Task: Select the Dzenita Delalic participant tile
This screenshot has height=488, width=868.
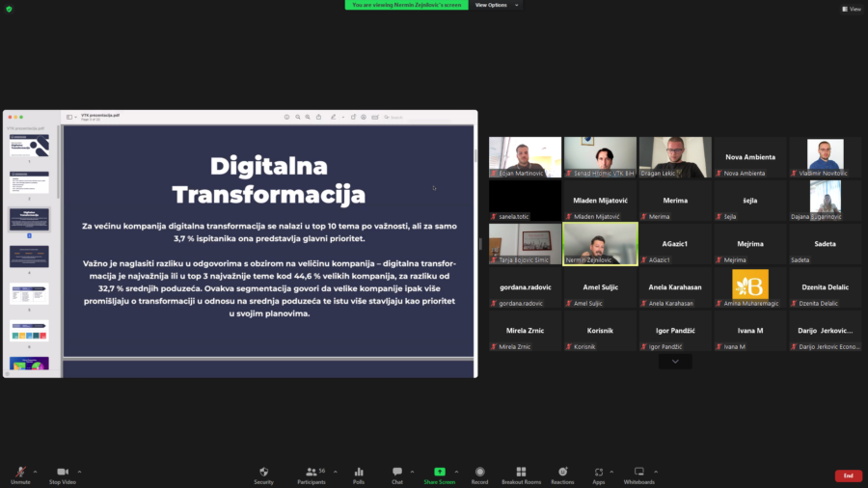Action: coord(826,287)
